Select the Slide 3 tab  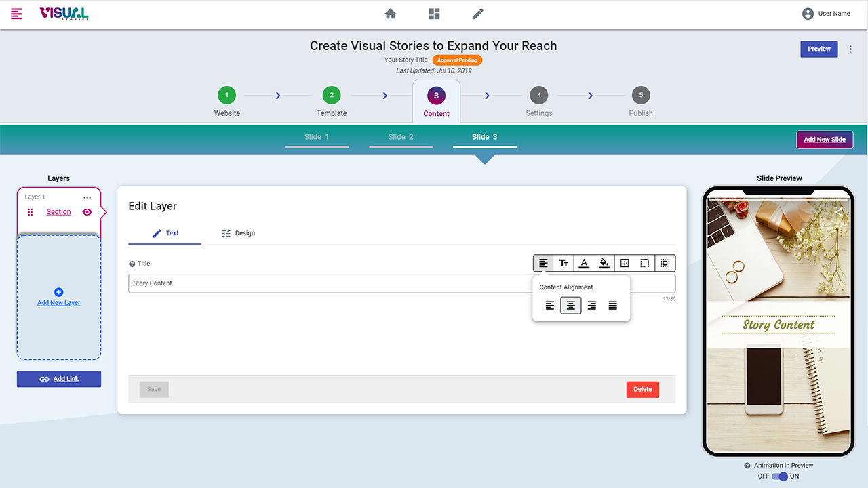click(x=485, y=137)
